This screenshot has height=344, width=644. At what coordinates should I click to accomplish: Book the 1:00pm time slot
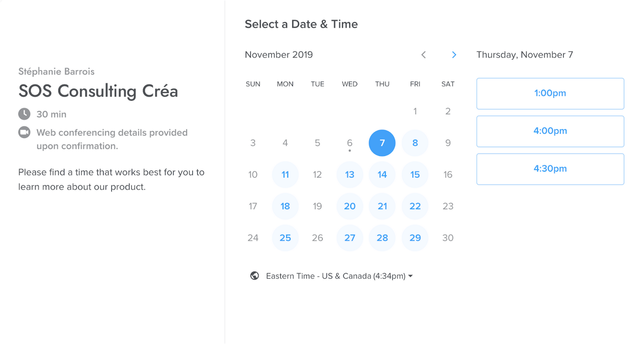click(550, 93)
